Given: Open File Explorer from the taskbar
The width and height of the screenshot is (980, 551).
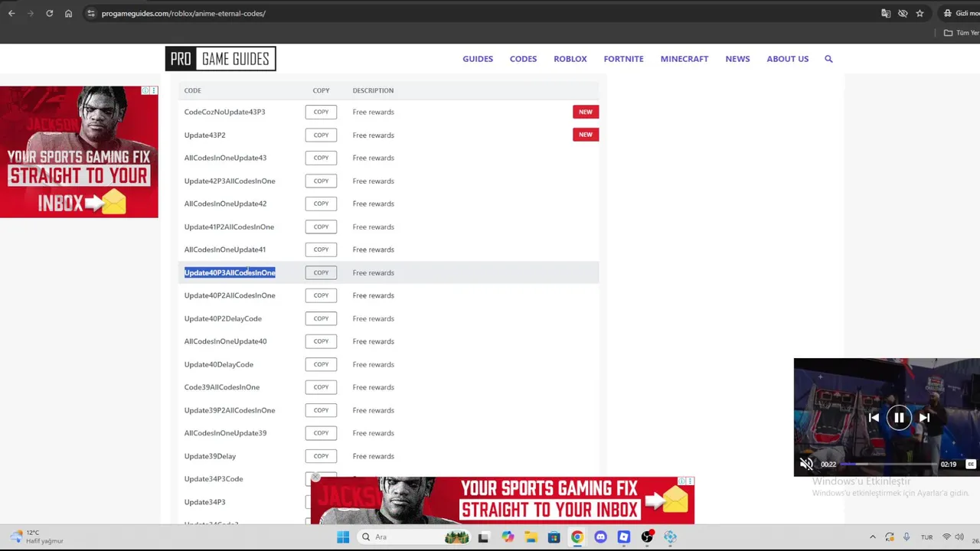Looking at the screenshot, I should point(531,537).
